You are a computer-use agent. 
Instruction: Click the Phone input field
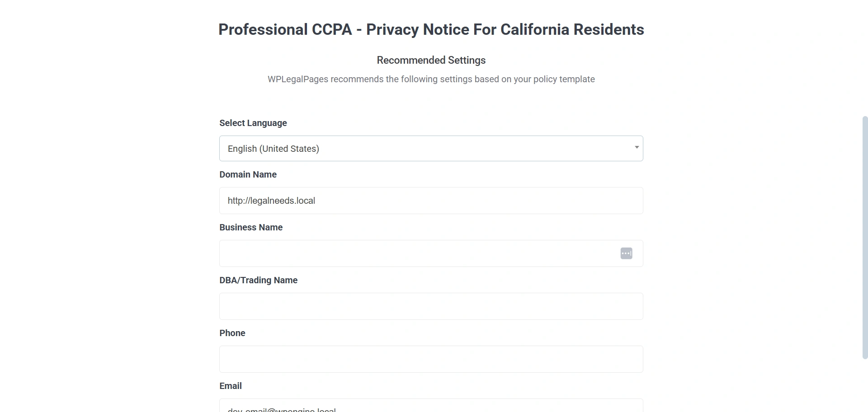pos(431,359)
